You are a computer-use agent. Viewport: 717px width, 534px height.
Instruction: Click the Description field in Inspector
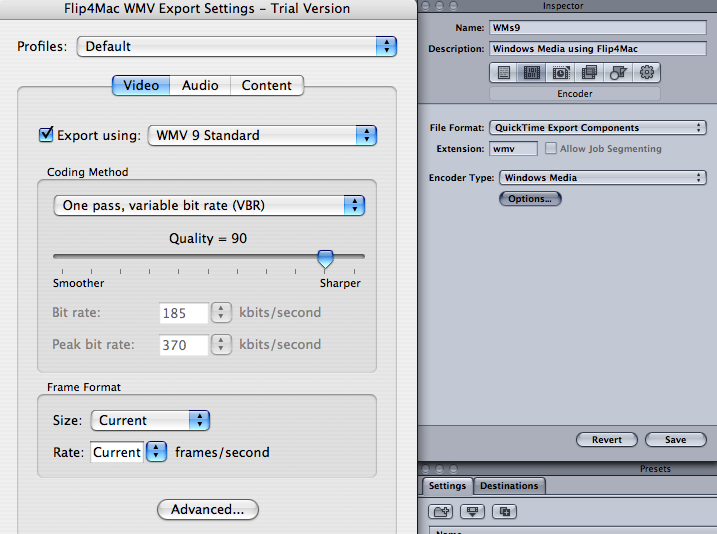[598, 48]
